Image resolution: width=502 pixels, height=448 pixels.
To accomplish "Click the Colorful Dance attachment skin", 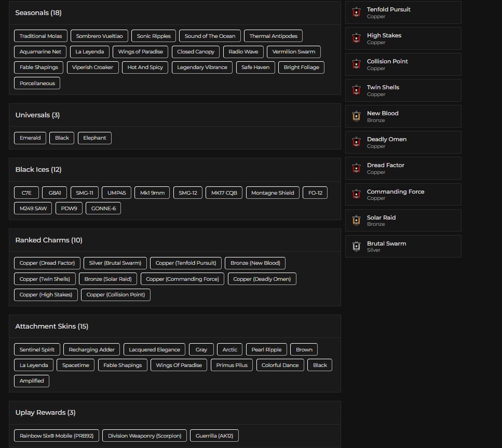I will click(280, 365).
